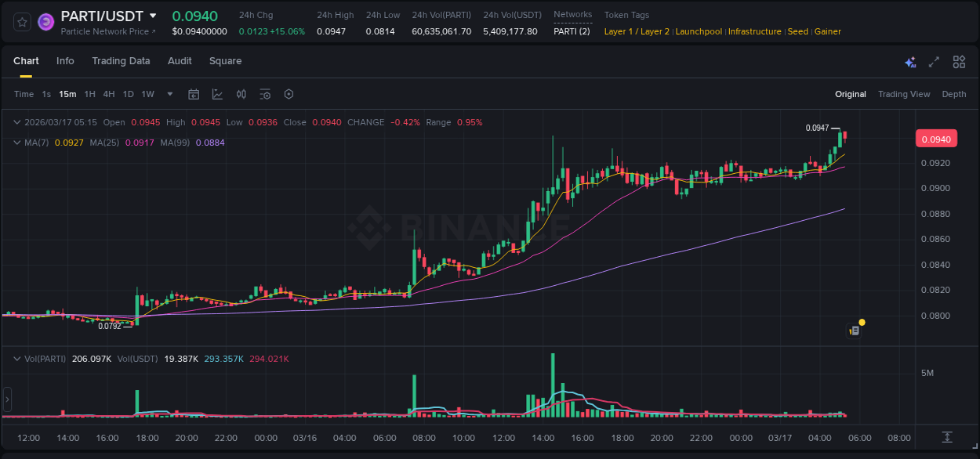Image resolution: width=980 pixels, height=459 pixels.
Task: Open indicator settings via list-gear icon
Action: (x=265, y=94)
